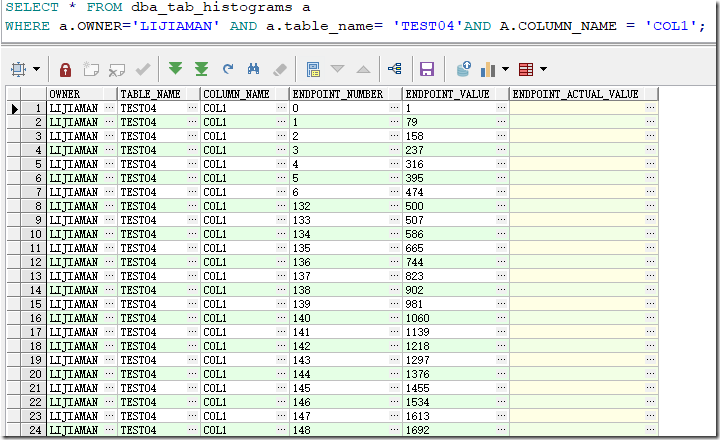Open the ellipsis button in row 1 OWNER cell
The image size is (720, 440).
[x=109, y=108]
